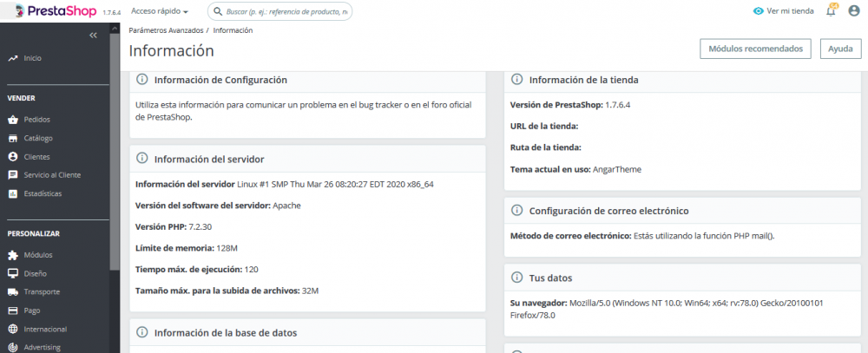Select the Su navegador Mozilla text
Screen dimensions: 868x353
point(667,310)
